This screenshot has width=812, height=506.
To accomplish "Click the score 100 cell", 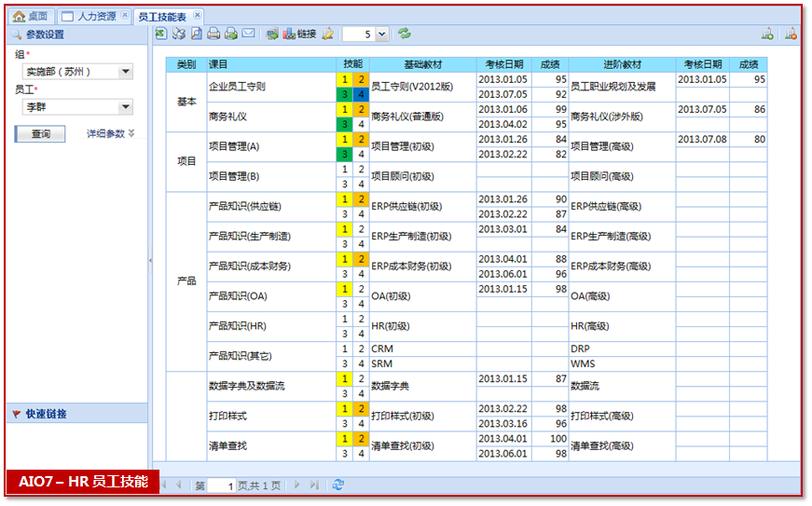I will [x=550, y=439].
